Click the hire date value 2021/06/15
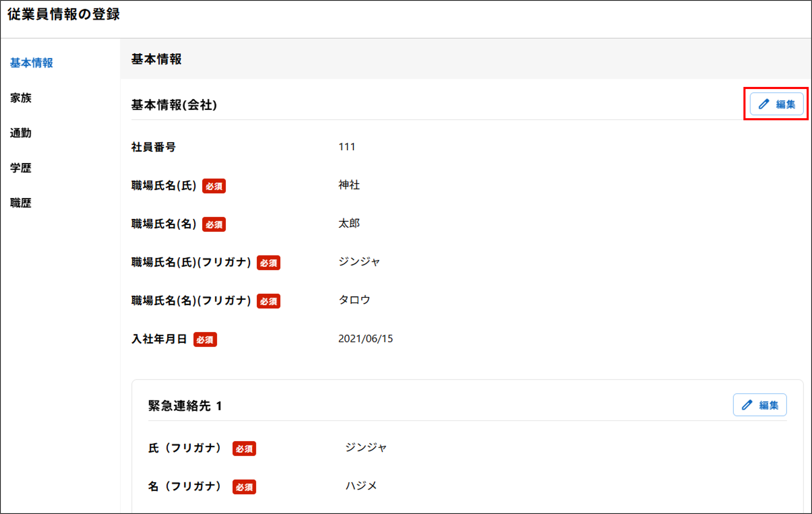Image resolution: width=812 pixels, height=514 pixels. pyautogui.click(x=366, y=339)
